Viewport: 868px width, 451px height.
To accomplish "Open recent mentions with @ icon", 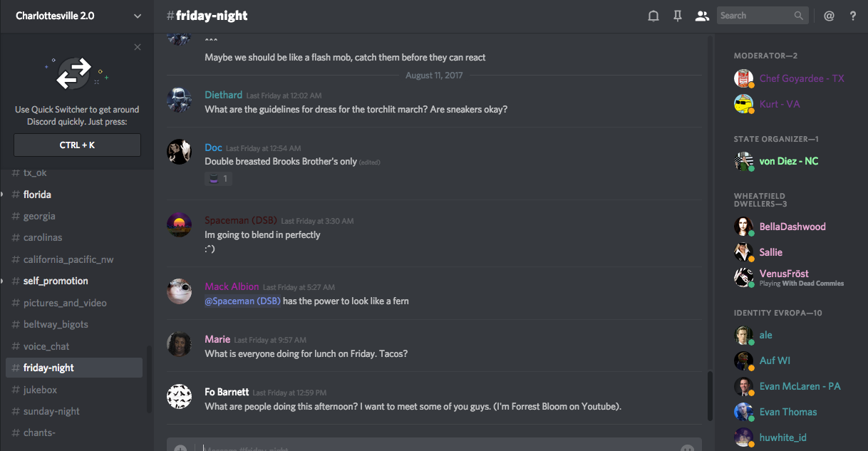I will (x=829, y=16).
